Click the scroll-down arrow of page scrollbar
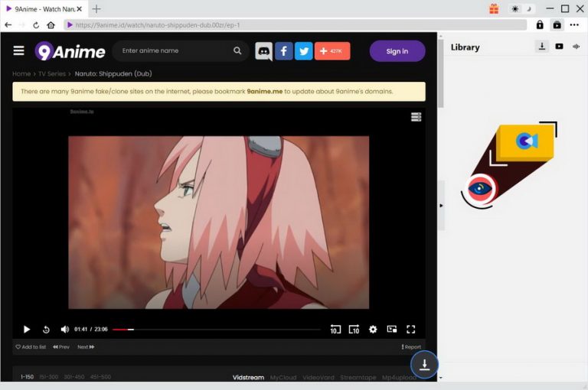This screenshot has height=390, width=588. coord(441,378)
